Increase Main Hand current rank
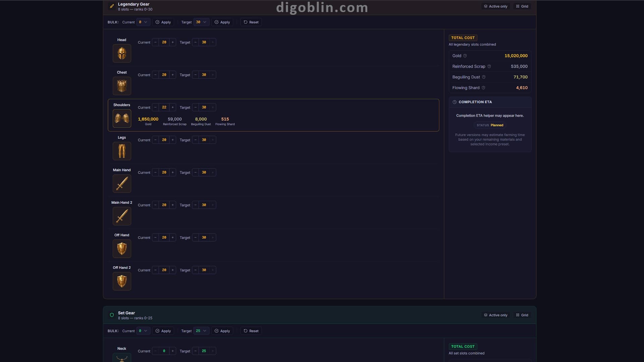Screen dimensions: 644x362 [x=173, y=172]
